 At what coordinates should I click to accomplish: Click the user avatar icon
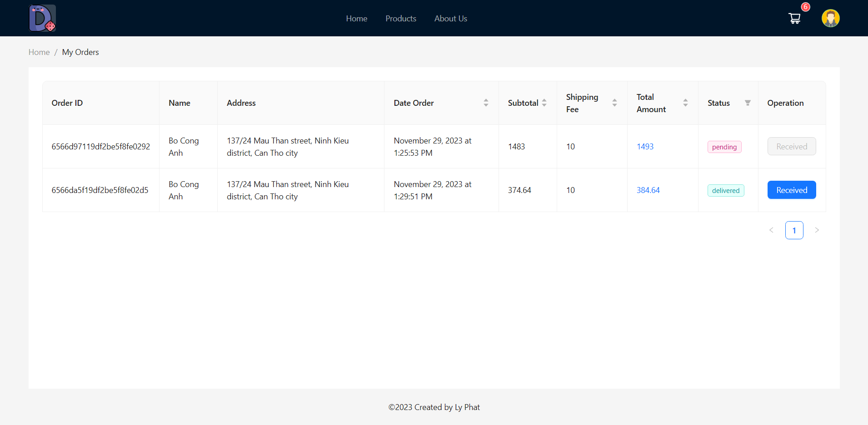point(830,18)
